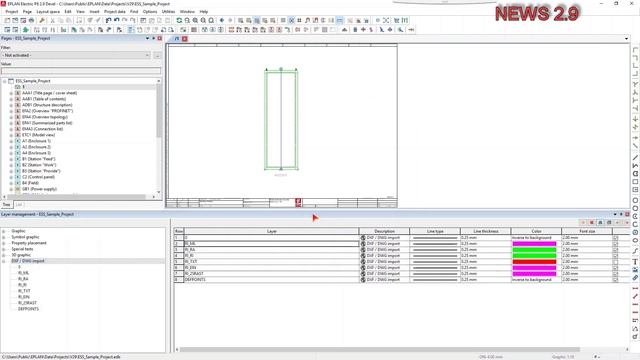Open the Layout space menu
This screenshot has width=640, height=360.
pos(48,11)
